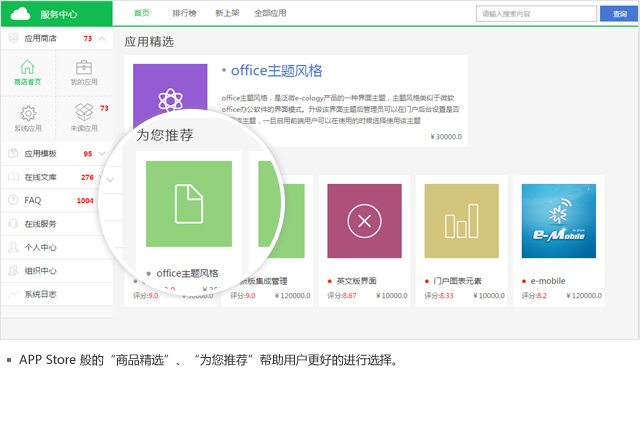
Task: Click the 组织中心 sidebar icon
Action: tap(13, 271)
